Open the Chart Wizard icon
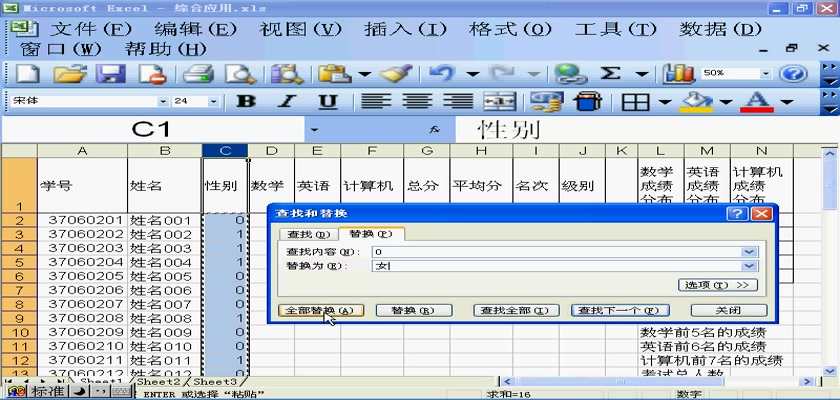The width and height of the screenshot is (840, 400). click(x=681, y=73)
